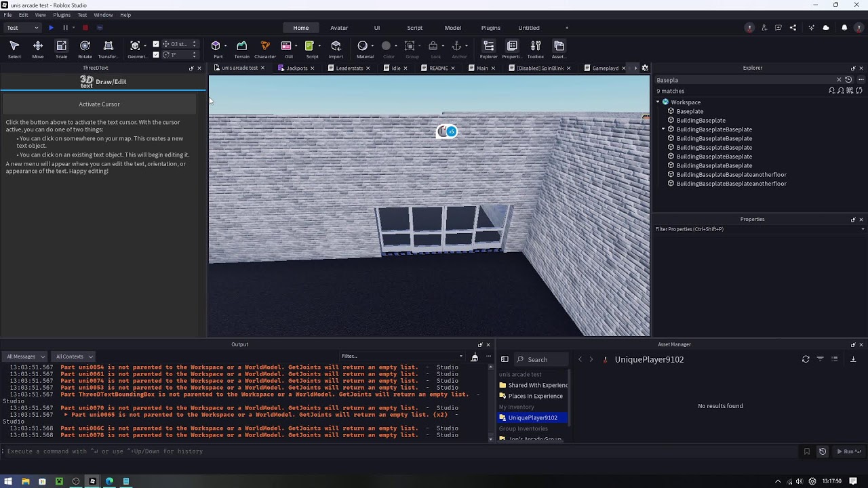Increase the move snap value stepper

click(x=195, y=43)
